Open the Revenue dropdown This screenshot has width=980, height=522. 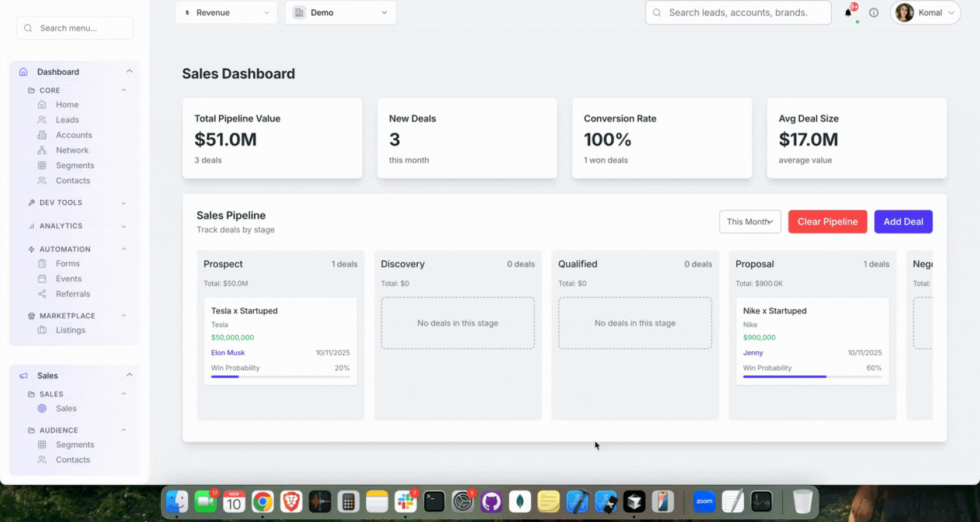coord(226,12)
